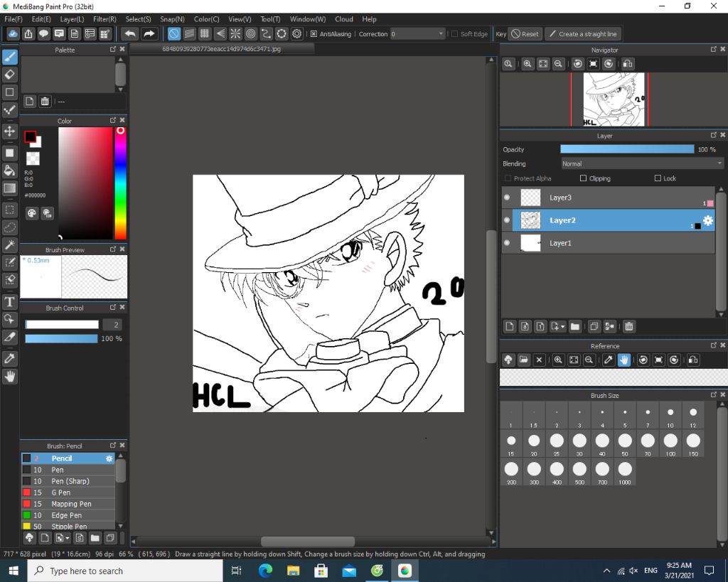Select the Eyedropper tool
This screenshot has height=582, width=728.
(x=10, y=358)
